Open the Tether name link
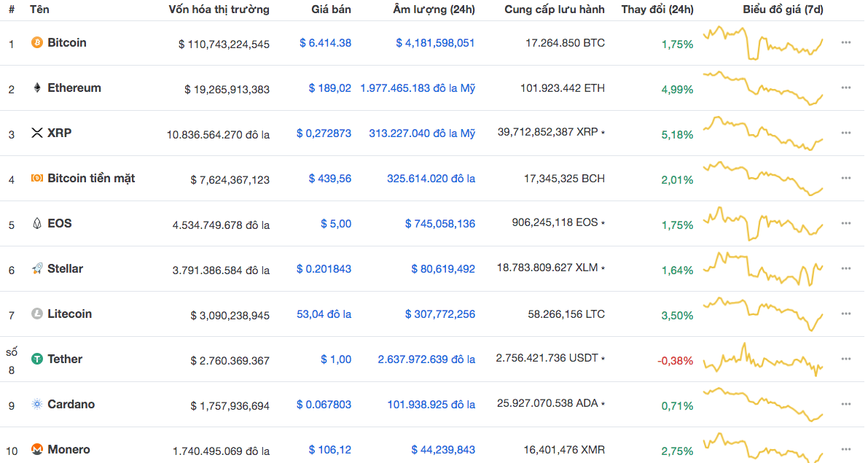The height and width of the screenshot is (463, 868). tap(65, 359)
